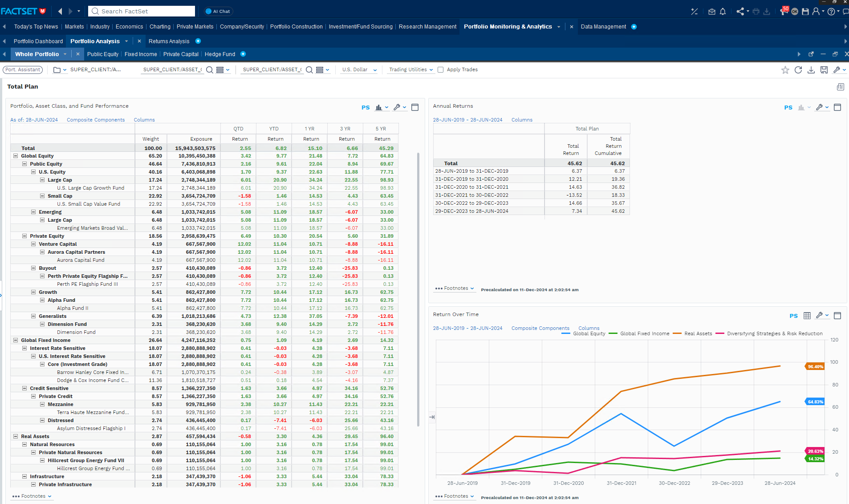Open the chart options in Performance panel
Viewport: 849px width, 504px height.
[382, 107]
